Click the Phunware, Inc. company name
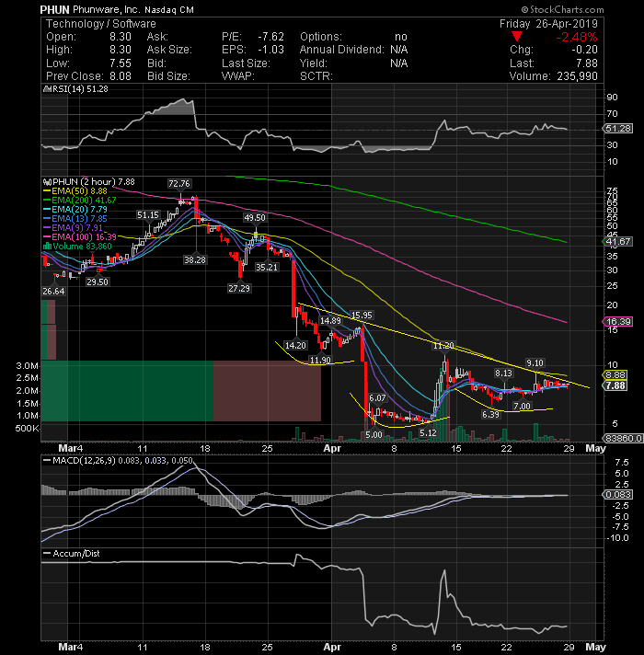Image resolution: width=644 pixels, height=655 pixels. pyautogui.click(x=107, y=9)
